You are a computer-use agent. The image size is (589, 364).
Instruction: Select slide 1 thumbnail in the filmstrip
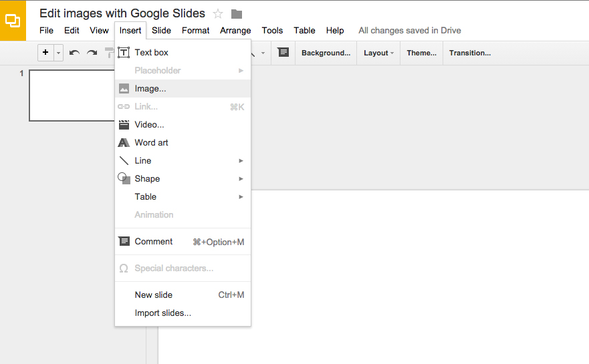click(72, 96)
